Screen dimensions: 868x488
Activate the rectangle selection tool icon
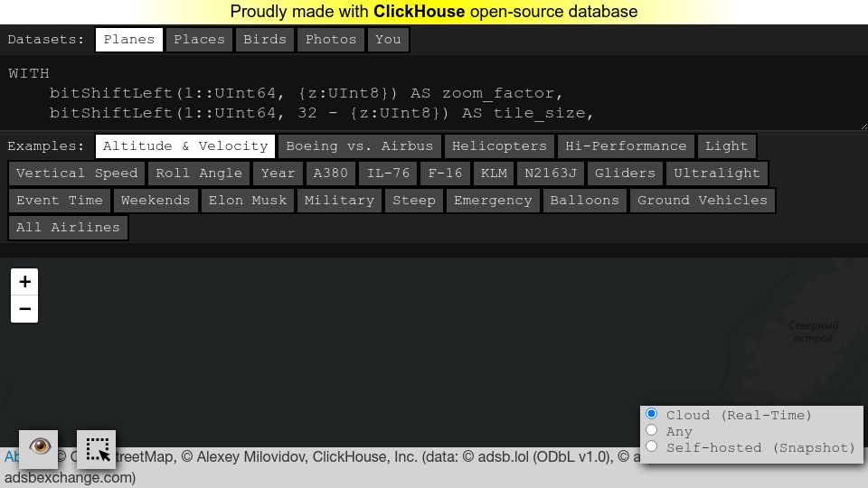(97, 449)
